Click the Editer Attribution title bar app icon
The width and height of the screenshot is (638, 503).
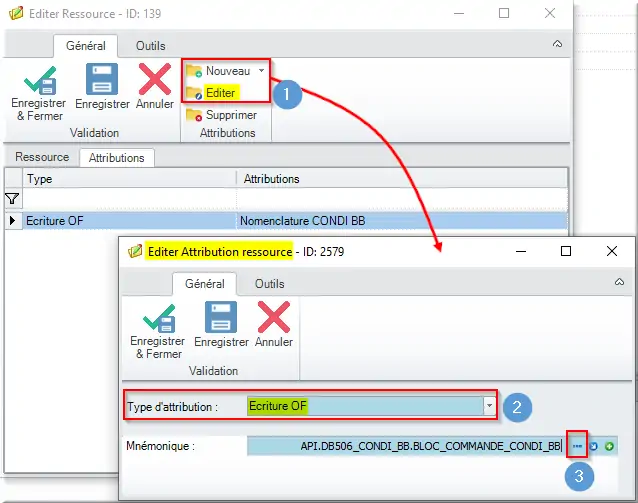coord(135,251)
